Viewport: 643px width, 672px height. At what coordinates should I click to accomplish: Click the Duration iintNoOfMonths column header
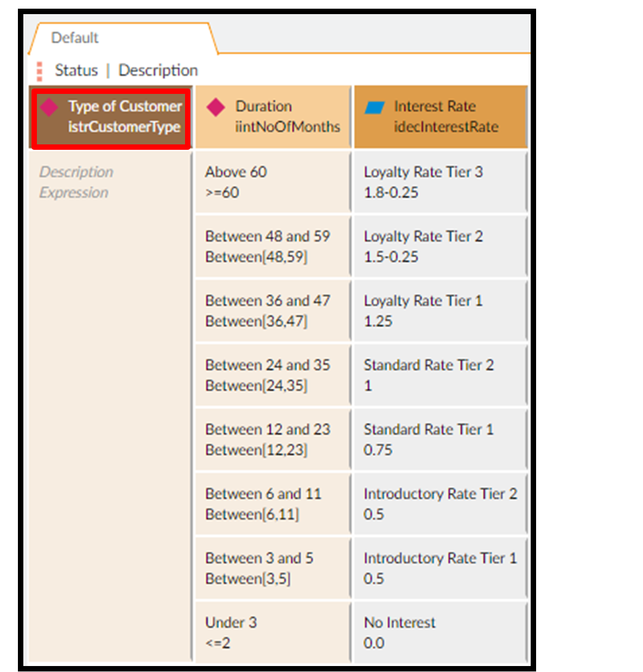tap(273, 117)
